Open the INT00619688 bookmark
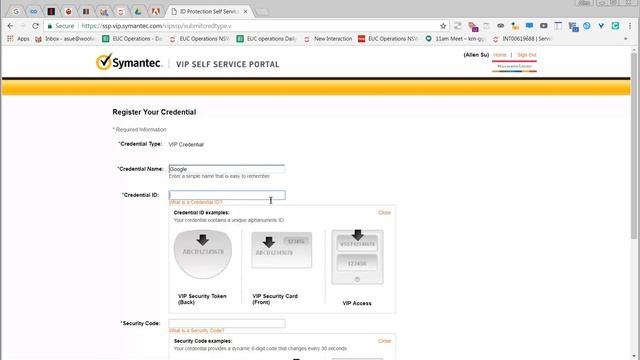 pos(522,39)
